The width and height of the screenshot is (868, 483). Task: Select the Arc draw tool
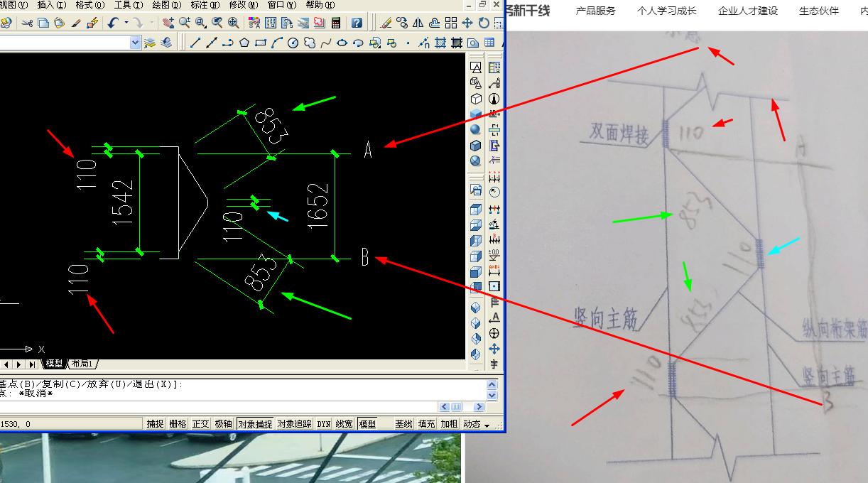[x=276, y=43]
